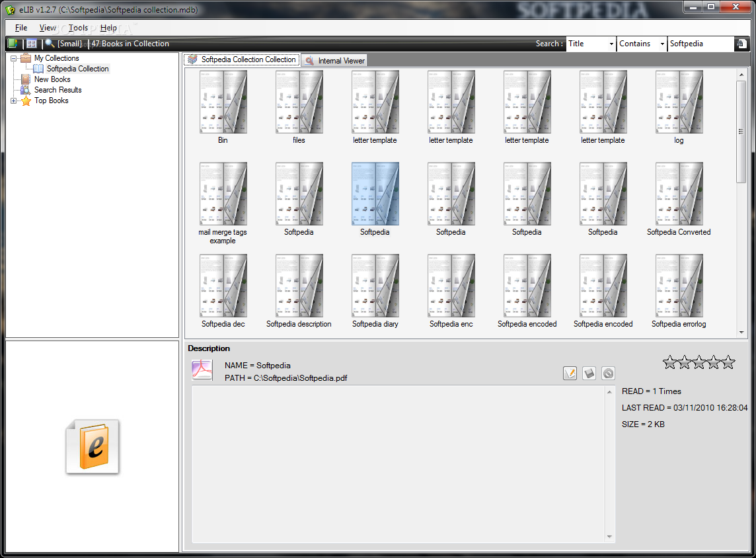Viewport: 756px width, 558px height.
Task: Select the Softpedia Converted book thumbnail
Action: click(679, 199)
